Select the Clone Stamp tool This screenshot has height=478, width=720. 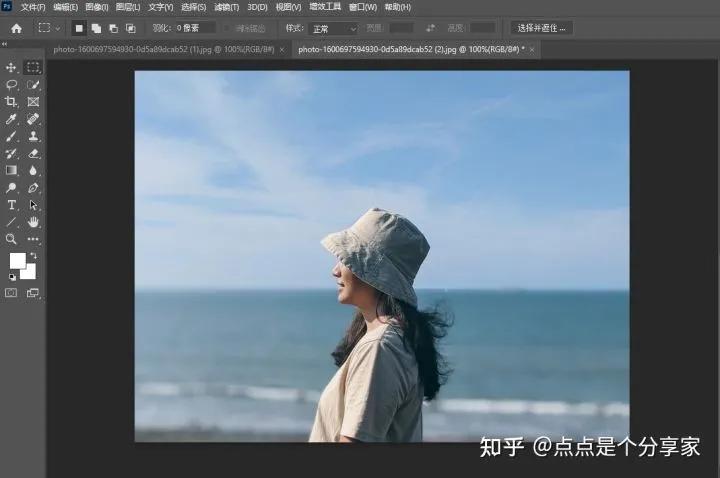pos(33,136)
